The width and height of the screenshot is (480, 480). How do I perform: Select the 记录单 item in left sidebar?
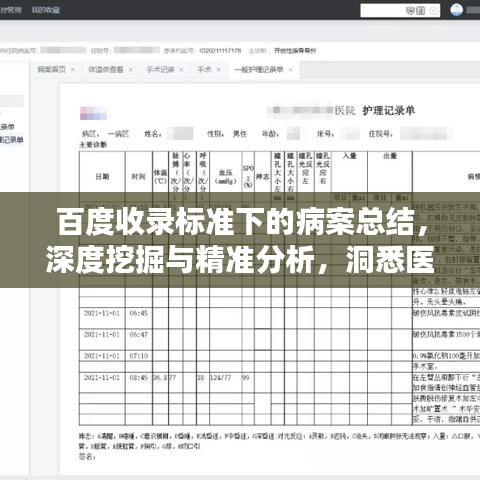(12, 140)
